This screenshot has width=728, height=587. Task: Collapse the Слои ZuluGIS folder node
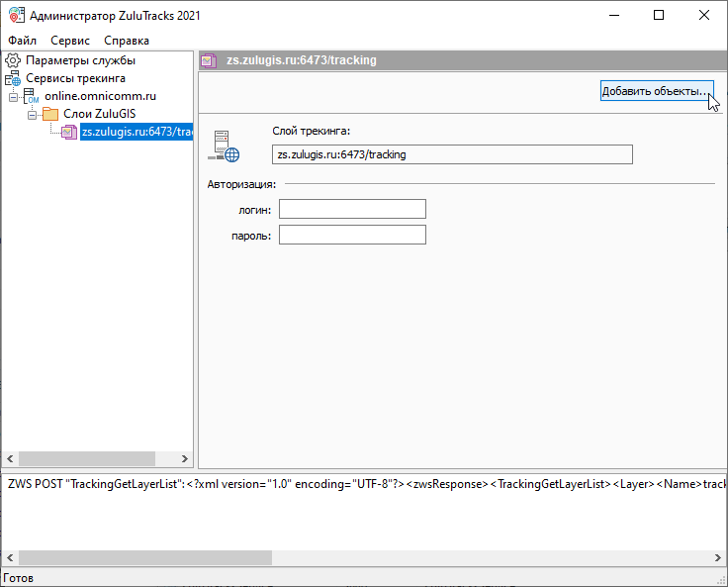pyautogui.click(x=32, y=114)
